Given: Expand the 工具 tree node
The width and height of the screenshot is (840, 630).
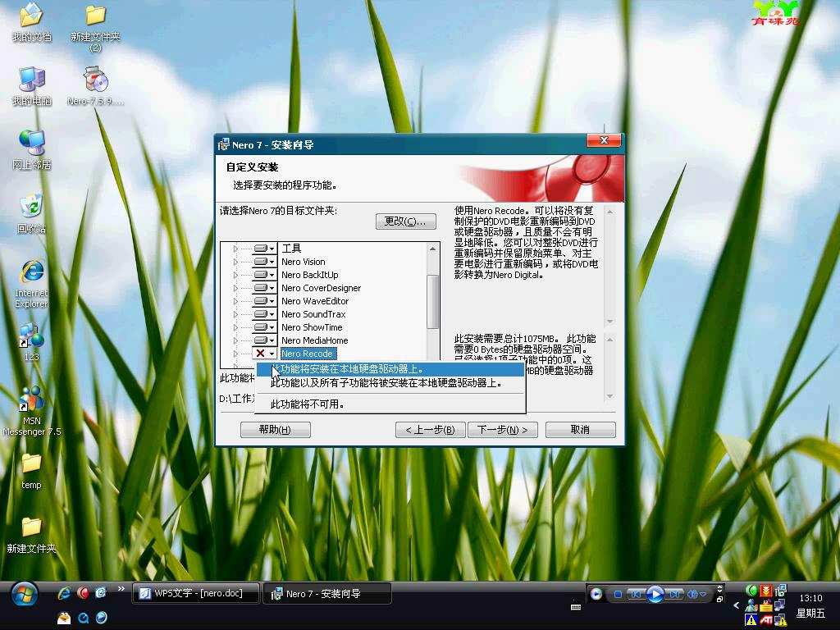Looking at the screenshot, I should [235, 249].
